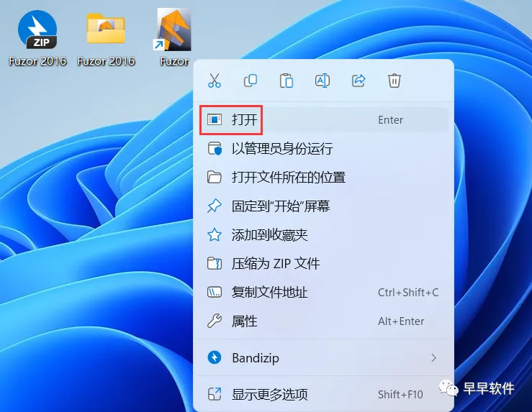Click the star icon beside 添加到收藏夹
Screen dimensions: 532x412
[x=215, y=235]
